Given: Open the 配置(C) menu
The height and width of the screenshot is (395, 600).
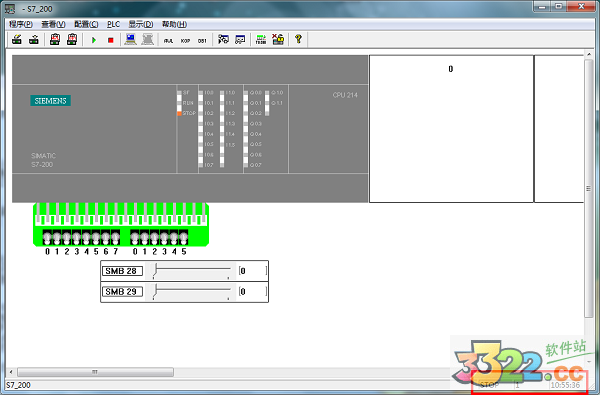Looking at the screenshot, I should [86, 24].
